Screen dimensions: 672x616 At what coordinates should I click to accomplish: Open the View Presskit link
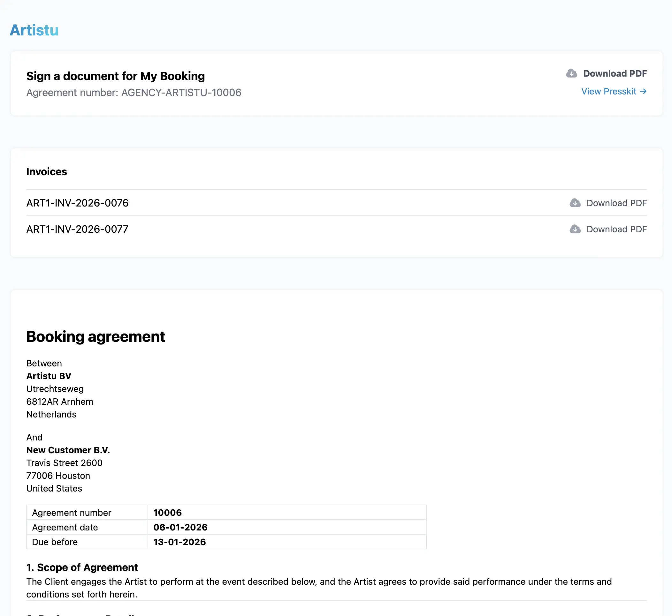(x=609, y=91)
